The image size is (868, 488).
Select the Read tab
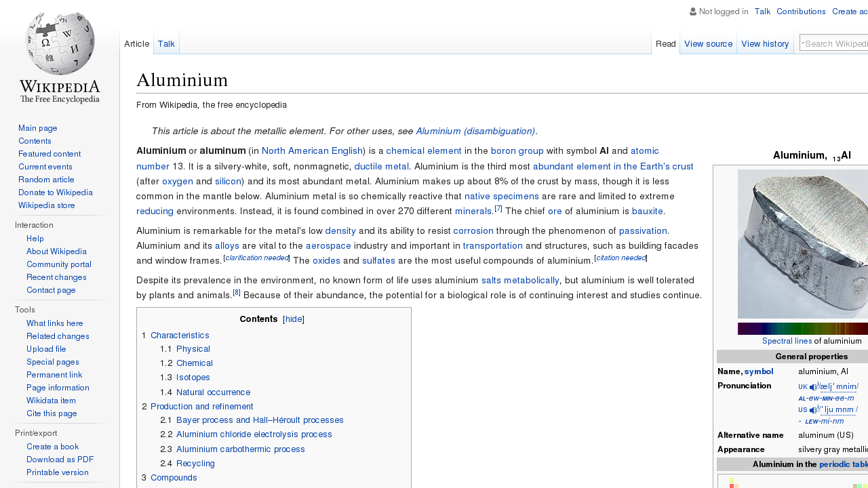coord(665,44)
